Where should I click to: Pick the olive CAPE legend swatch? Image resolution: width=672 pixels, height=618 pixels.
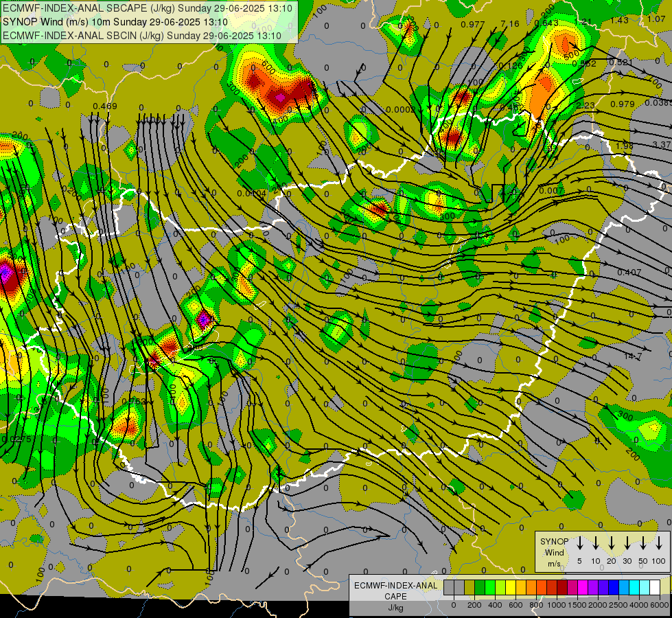pos(470,587)
